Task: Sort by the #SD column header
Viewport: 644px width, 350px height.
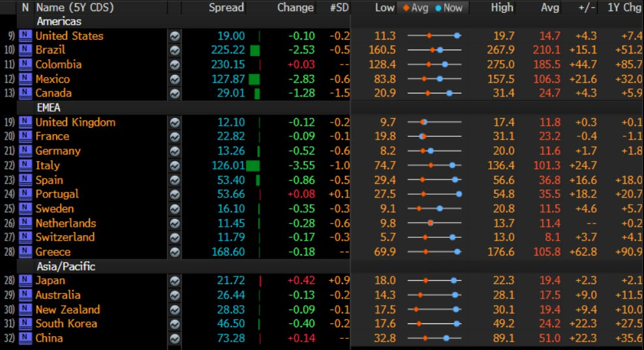Action: click(339, 7)
